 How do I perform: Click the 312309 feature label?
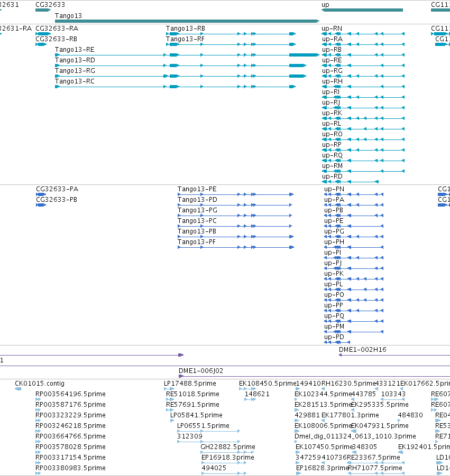190,436
